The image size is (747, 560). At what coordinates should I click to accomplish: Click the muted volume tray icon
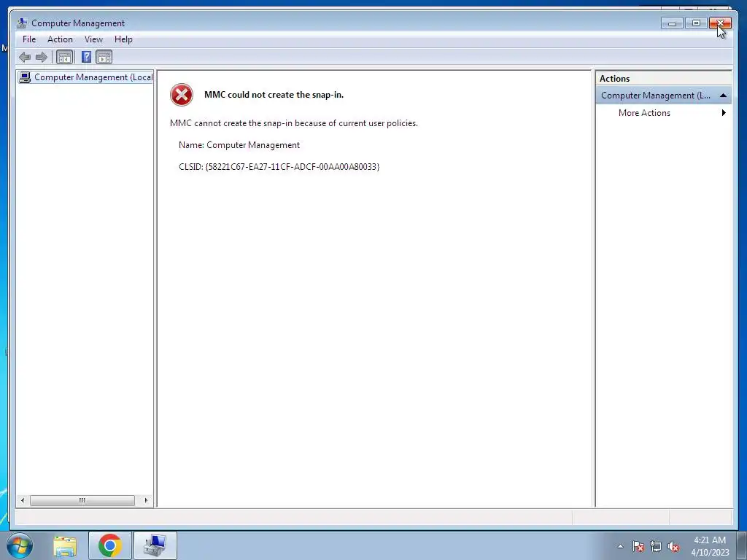tap(673, 546)
